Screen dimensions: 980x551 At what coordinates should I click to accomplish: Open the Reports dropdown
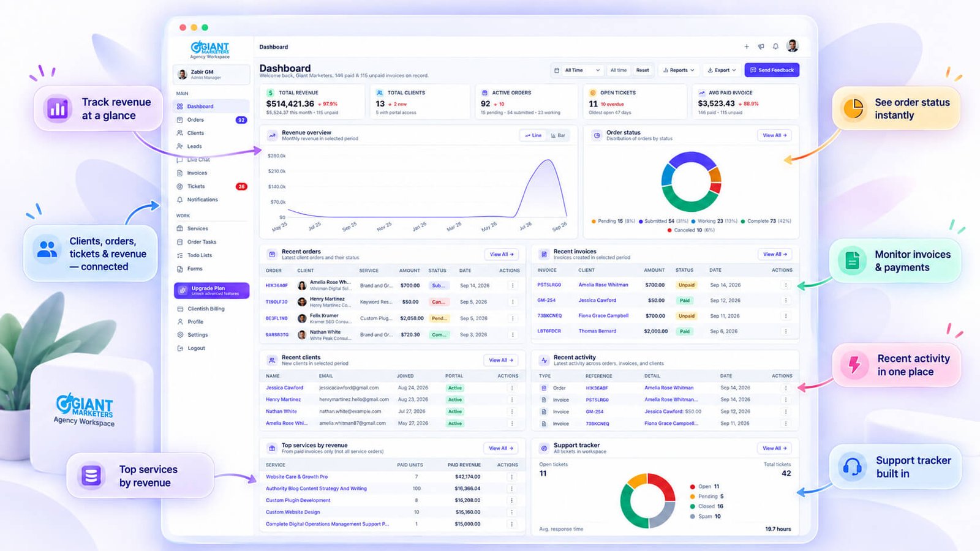tap(679, 70)
